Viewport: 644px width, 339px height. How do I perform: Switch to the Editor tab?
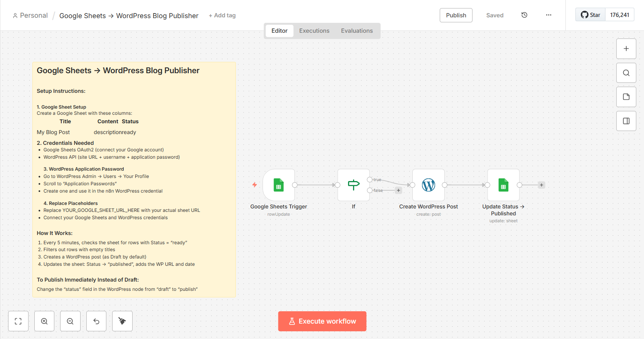coord(279,31)
